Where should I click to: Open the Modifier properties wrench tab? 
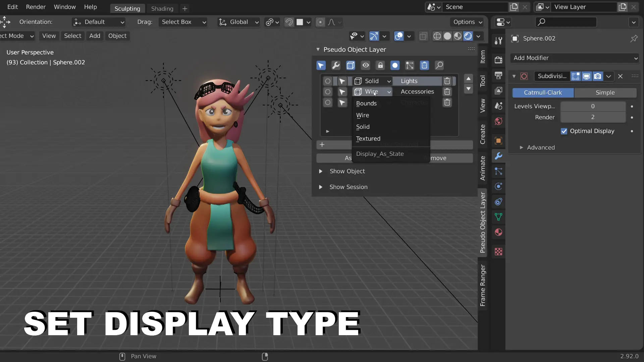(x=498, y=156)
